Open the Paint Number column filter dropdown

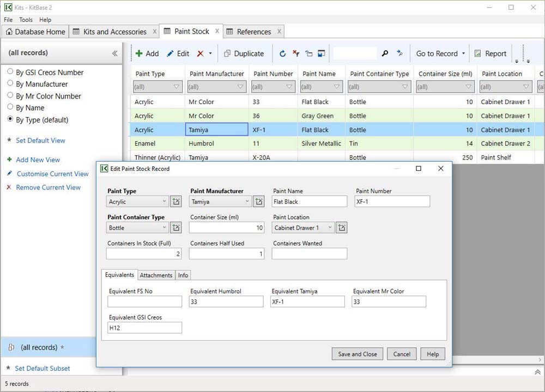[289, 87]
